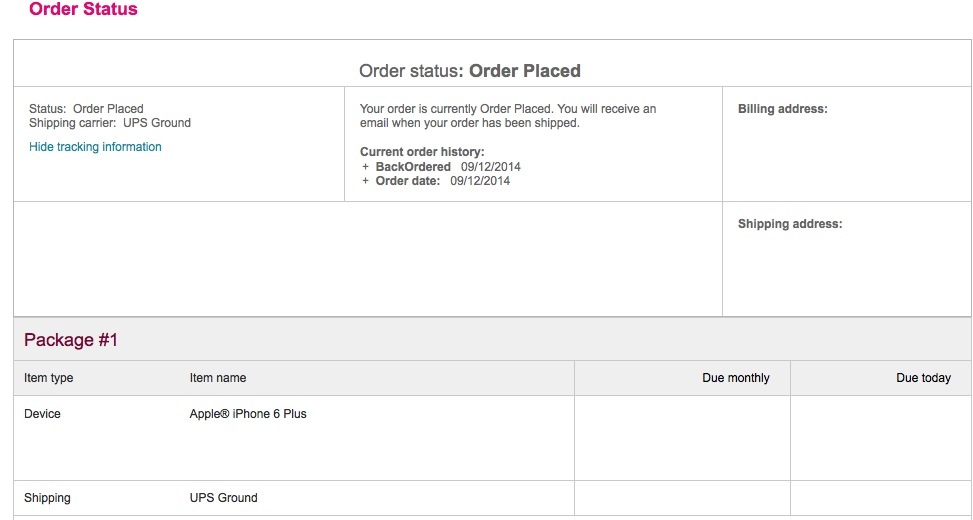The height and width of the screenshot is (520, 973).
Task: Click the pink Order Status page heading
Action: pos(83,10)
